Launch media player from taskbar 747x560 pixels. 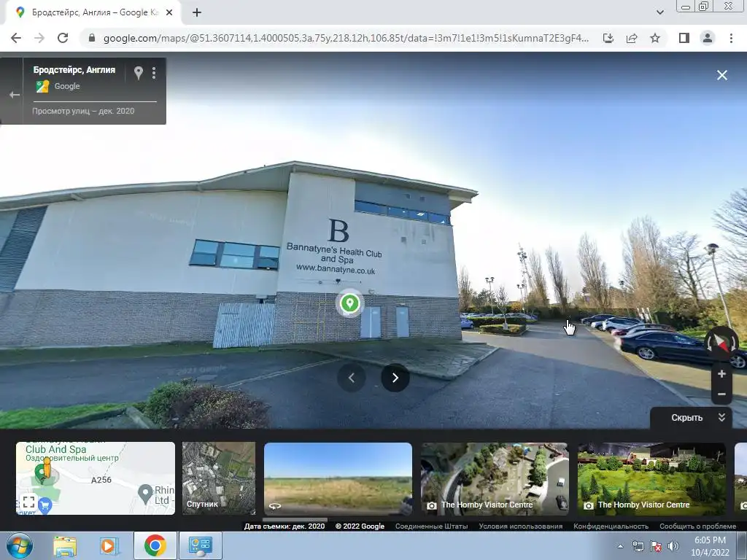click(109, 546)
